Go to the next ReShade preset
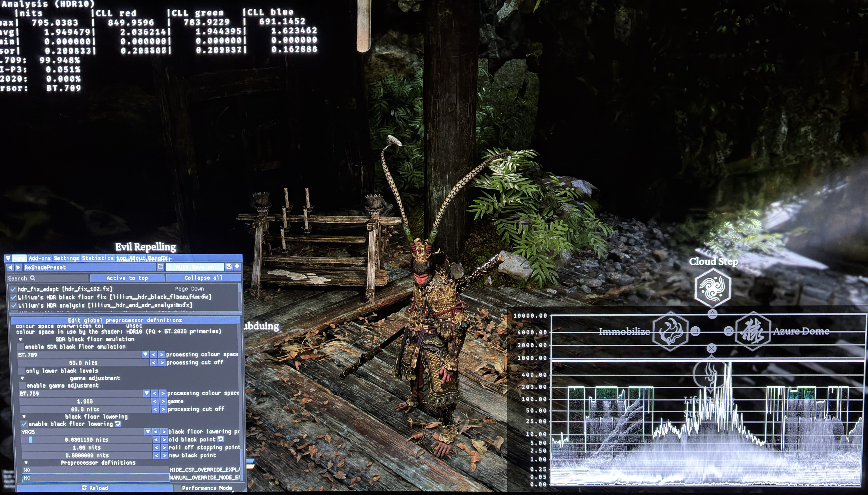 pyautogui.click(x=18, y=268)
